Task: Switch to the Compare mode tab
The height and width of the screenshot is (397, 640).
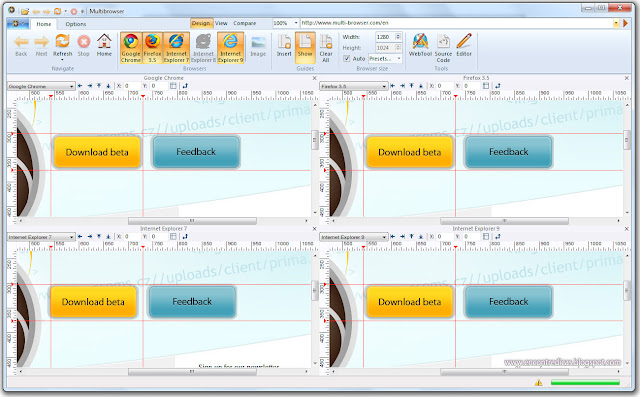Action: (244, 23)
